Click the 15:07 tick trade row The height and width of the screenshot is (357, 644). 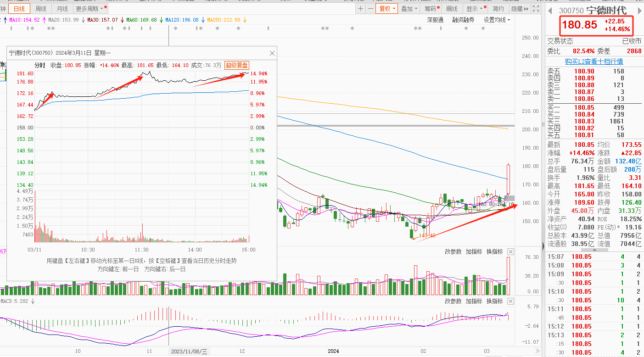[594, 257]
